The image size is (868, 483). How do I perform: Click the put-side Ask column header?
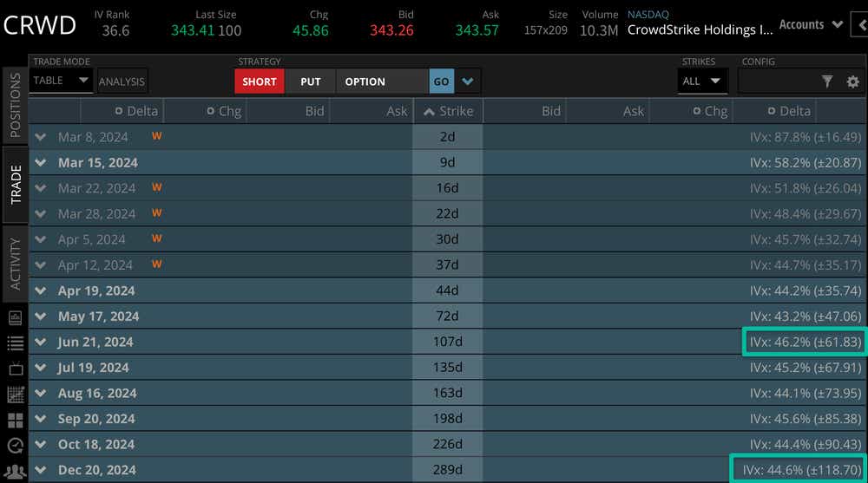(x=634, y=111)
